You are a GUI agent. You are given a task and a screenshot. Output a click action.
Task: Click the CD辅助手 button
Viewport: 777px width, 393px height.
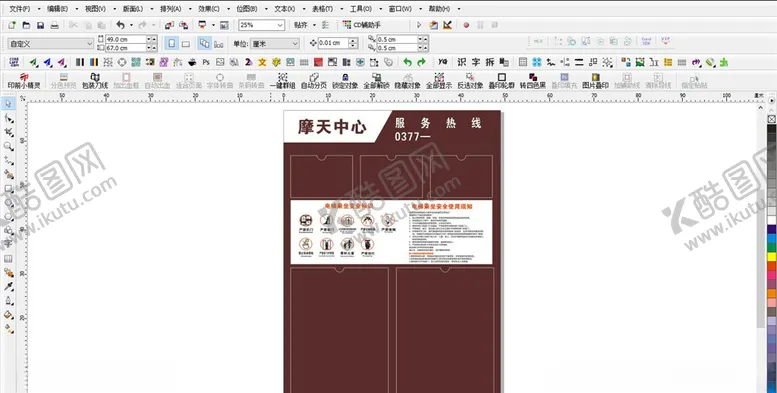[362, 25]
